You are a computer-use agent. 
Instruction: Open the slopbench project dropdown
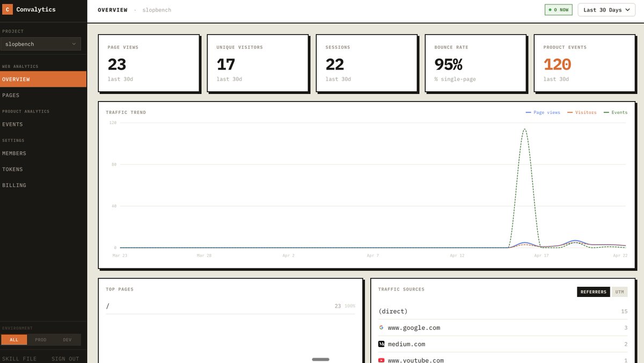41,44
